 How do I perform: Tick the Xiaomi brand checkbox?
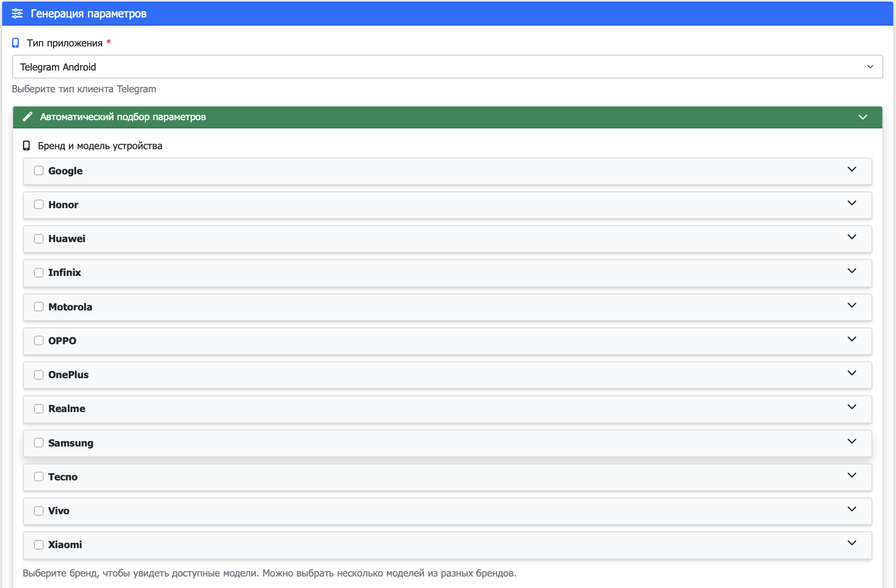(39, 545)
